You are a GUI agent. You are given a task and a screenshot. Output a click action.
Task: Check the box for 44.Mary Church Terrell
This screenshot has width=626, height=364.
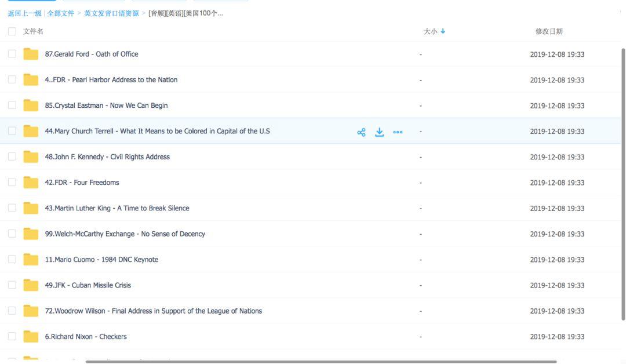pos(12,130)
